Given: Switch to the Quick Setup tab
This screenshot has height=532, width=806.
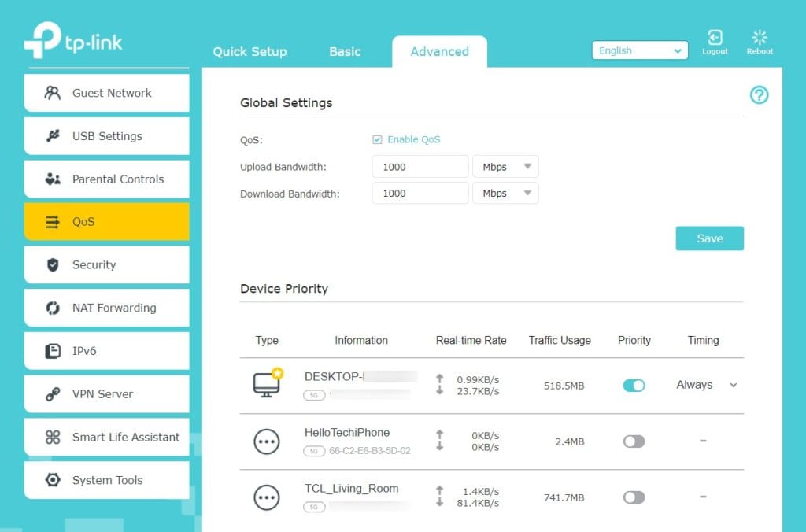Looking at the screenshot, I should point(250,52).
